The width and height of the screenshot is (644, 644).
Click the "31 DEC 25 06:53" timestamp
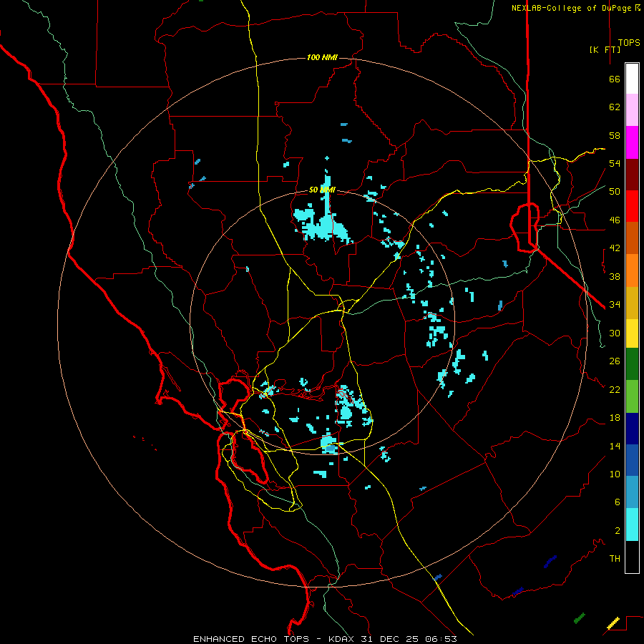(x=409, y=639)
